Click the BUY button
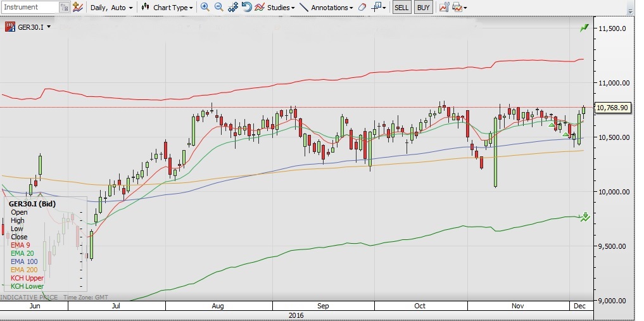644x321 pixels. tap(423, 8)
